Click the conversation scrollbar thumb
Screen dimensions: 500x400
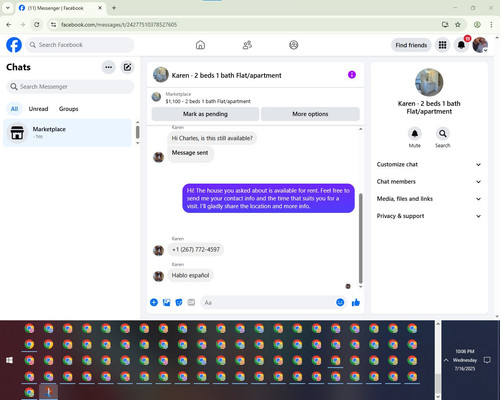point(360,238)
